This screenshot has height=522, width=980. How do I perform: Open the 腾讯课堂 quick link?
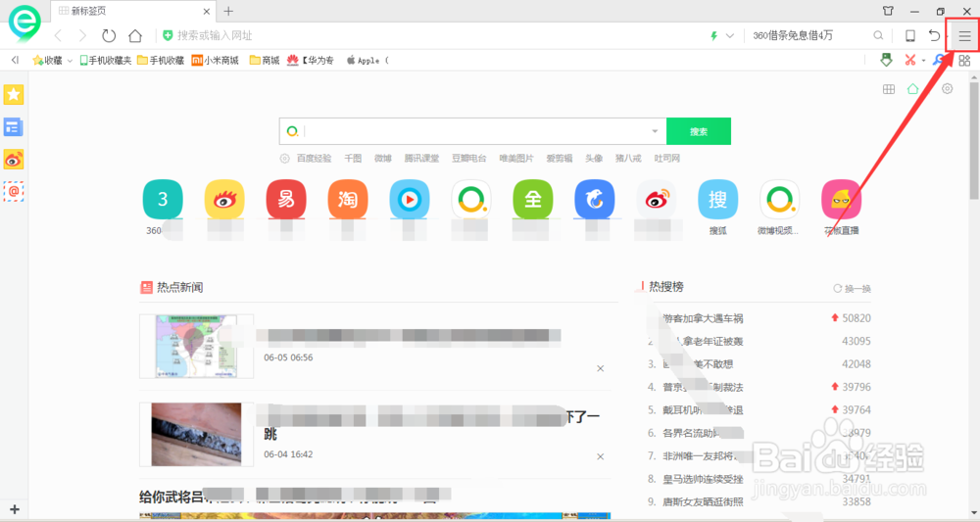421,159
